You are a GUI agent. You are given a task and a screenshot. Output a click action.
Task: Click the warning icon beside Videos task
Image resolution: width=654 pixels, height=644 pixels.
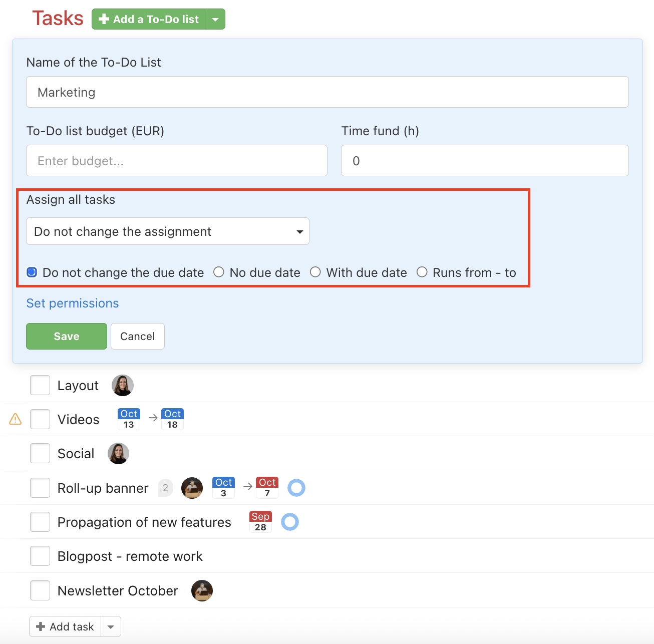tap(16, 419)
